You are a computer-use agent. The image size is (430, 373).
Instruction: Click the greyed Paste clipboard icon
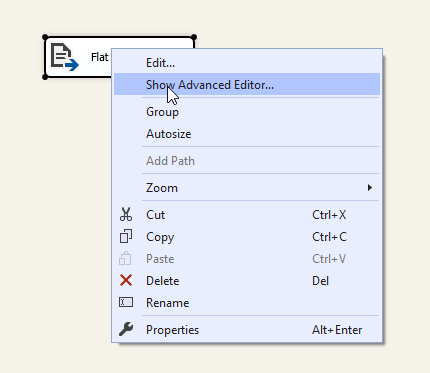click(125, 258)
